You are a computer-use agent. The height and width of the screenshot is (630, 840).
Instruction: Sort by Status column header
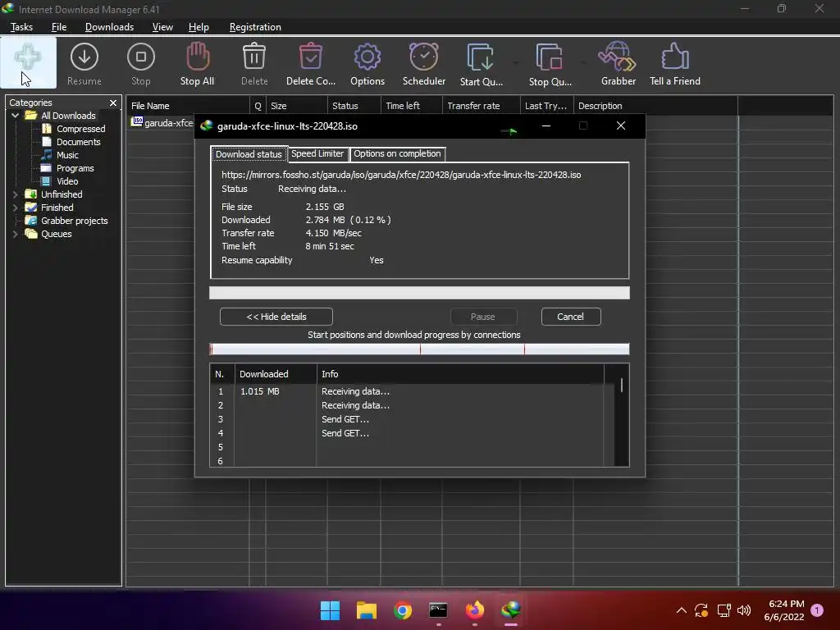[x=354, y=106]
